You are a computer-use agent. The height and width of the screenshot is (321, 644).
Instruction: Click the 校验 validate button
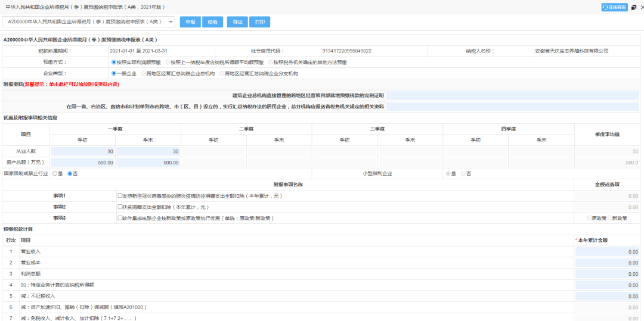pos(212,22)
